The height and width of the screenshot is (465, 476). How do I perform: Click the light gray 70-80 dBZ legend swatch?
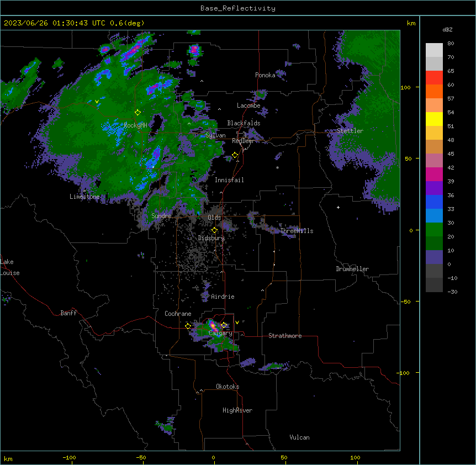click(434, 50)
